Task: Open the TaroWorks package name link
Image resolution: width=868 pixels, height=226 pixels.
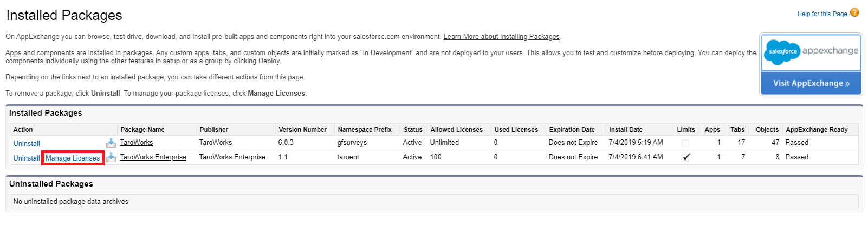Action: (137, 143)
